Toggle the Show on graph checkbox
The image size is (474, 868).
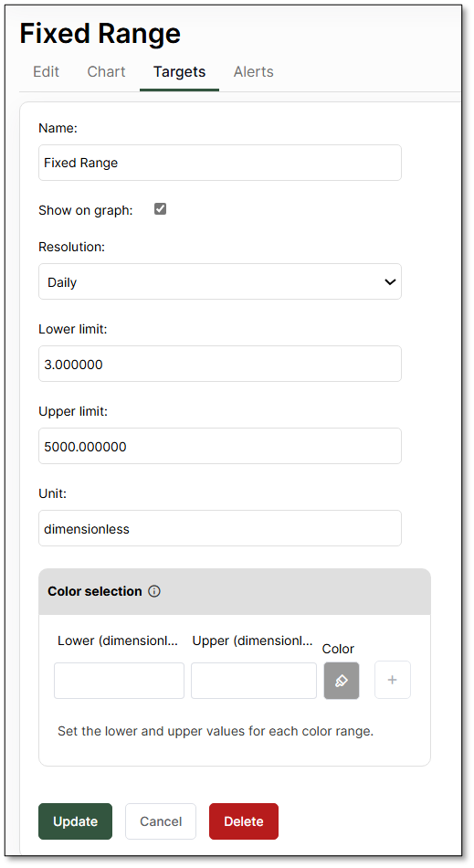[x=161, y=208]
